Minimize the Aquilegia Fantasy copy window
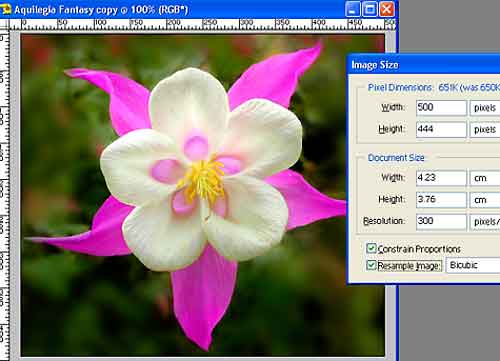Screen dimensions: 500x361 (x=353, y=9)
